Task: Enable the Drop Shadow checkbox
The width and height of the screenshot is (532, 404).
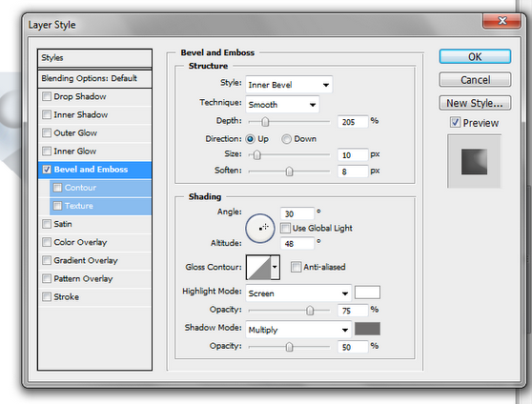Action: point(47,96)
